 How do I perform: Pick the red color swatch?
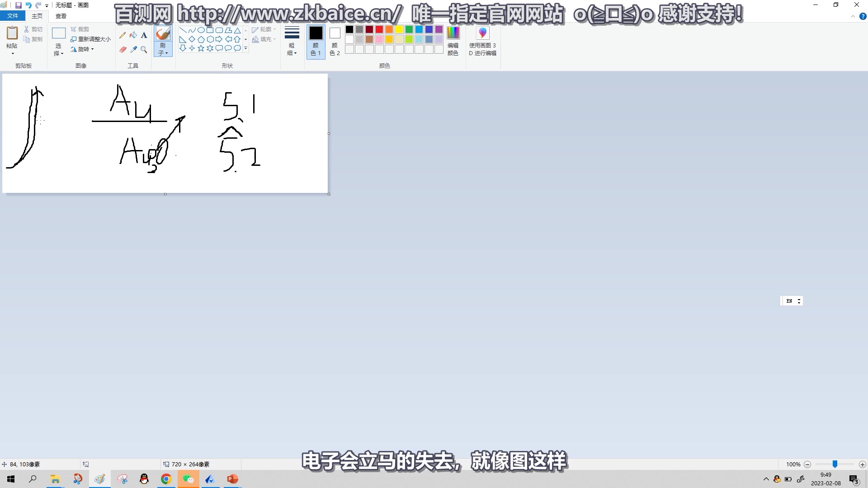(379, 29)
